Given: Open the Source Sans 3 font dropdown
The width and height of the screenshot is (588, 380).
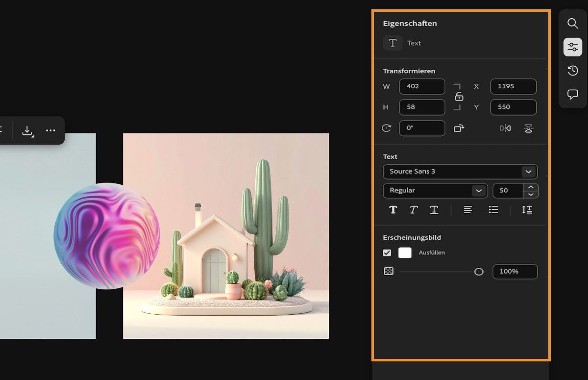Looking at the screenshot, I should pos(460,172).
